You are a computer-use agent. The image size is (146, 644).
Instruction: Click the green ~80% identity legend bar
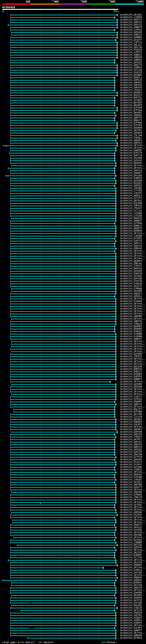click(101, 4)
